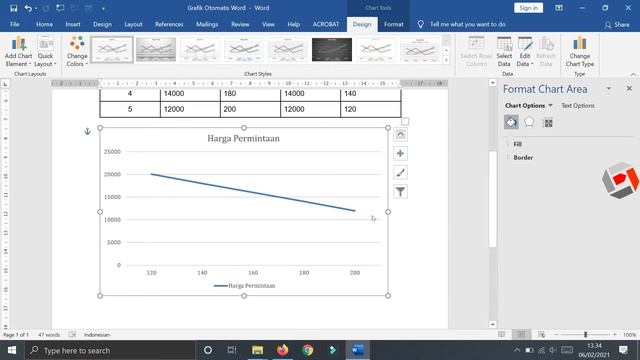This screenshot has width=640, height=360.
Task: Click Indonesian language in status bar
Action: point(97,335)
